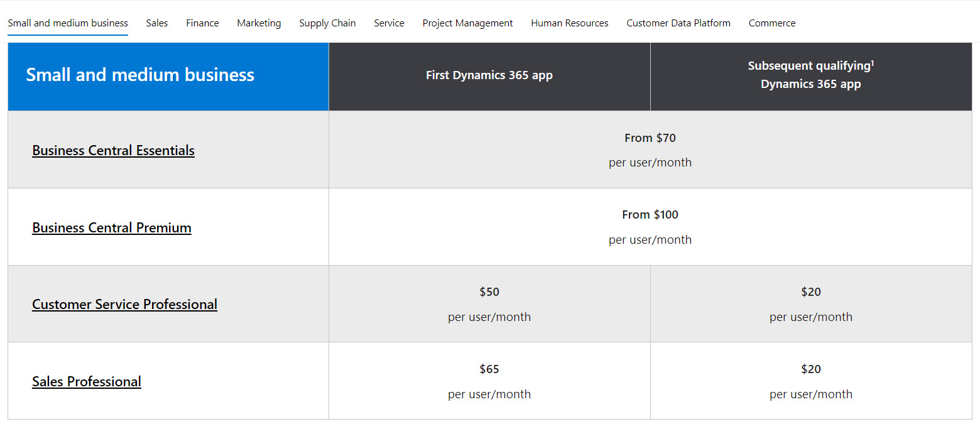Click the Customer Service Professional link
Image resolution: width=980 pixels, height=429 pixels.
point(125,304)
